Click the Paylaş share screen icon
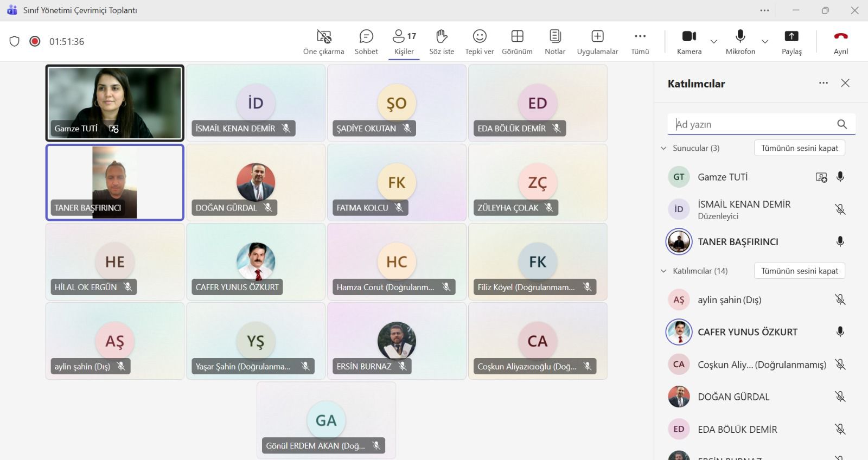The image size is (868, 460). tap(792, 37)
